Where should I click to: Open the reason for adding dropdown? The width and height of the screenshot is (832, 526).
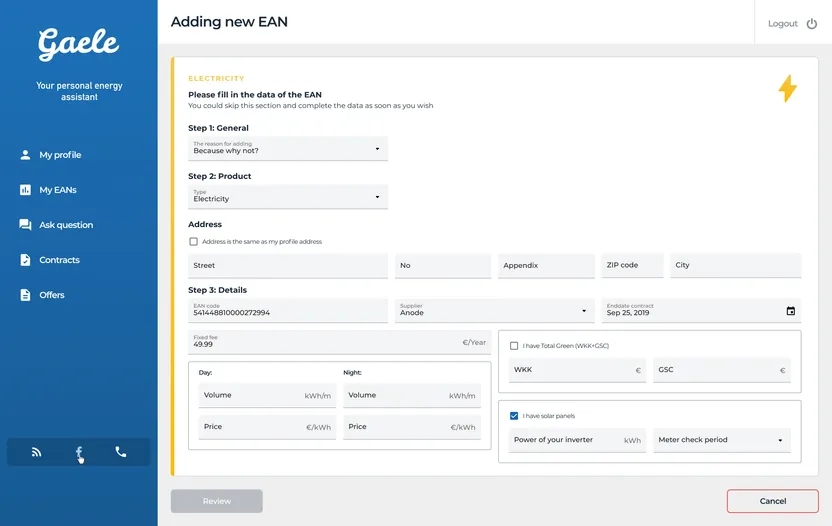288,149
